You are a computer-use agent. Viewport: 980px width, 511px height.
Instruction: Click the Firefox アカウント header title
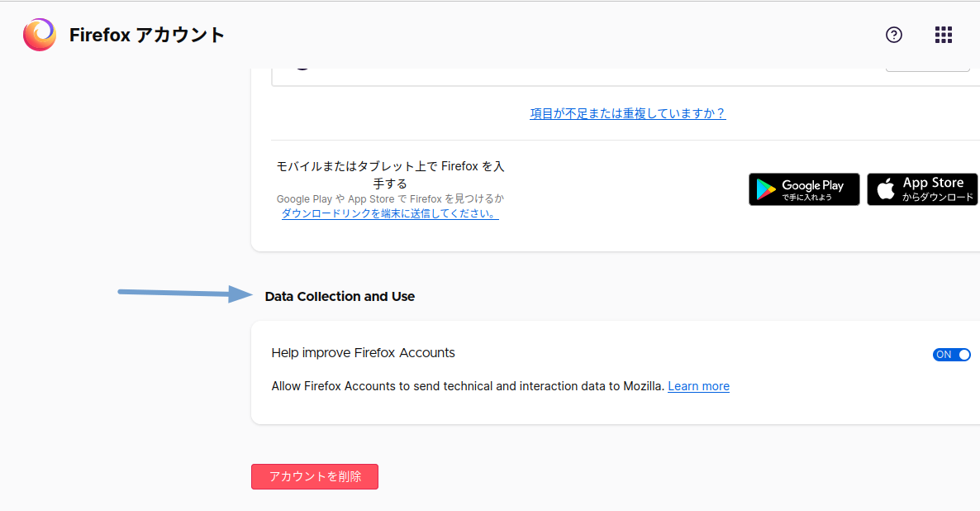[x=147, y=35]
